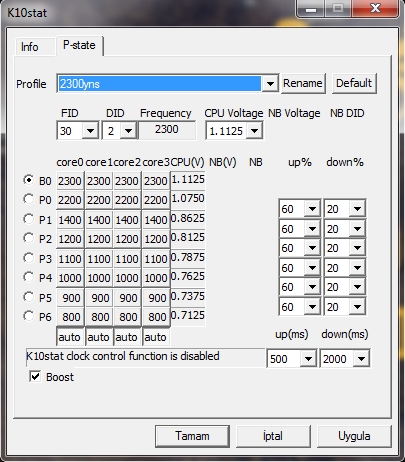Select the P5 radio button

[x=29, y=297]
